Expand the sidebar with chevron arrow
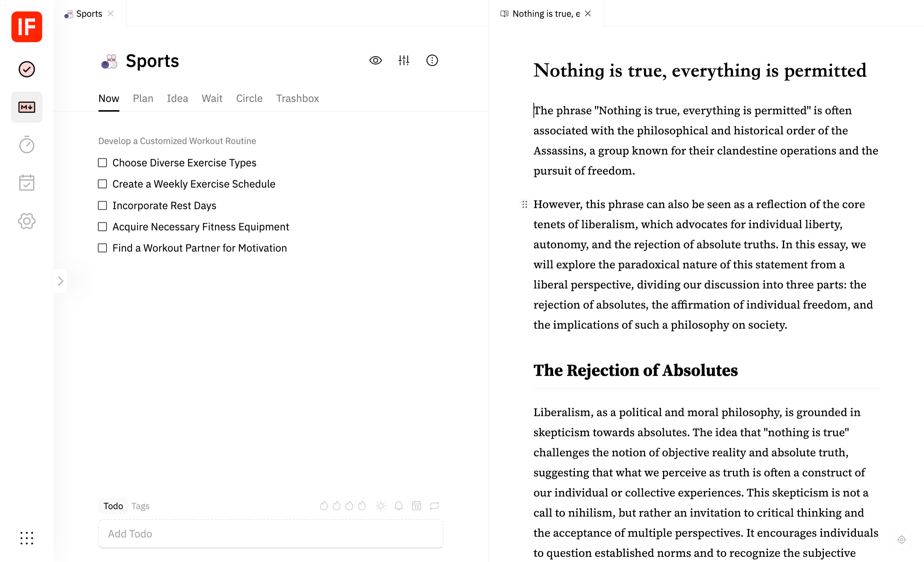This screenshot has width=924, height=562. tap(60, 281)
